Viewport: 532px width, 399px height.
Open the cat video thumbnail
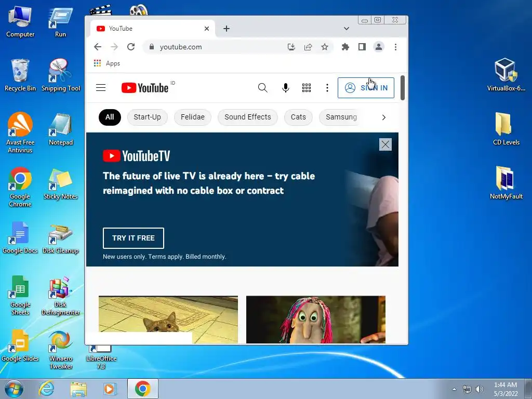(168, 320)
